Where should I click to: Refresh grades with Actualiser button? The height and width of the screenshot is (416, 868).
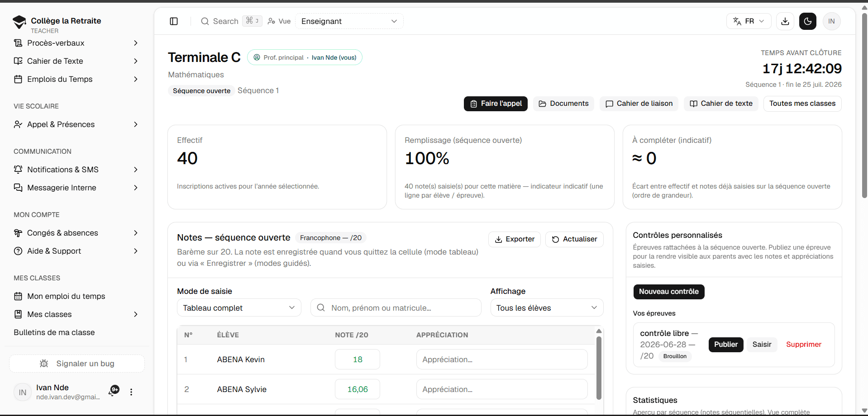[x=574, y=239]
